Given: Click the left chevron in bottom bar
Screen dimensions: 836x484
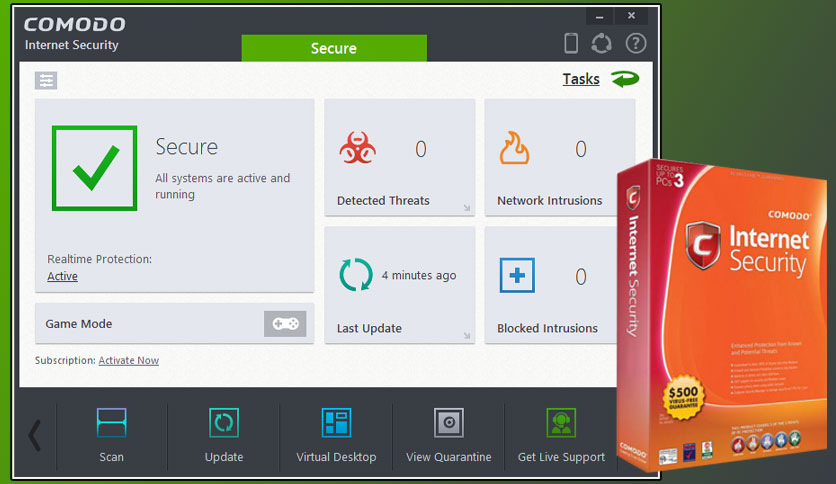Looking at the screenshot, I should coord(35,435).
